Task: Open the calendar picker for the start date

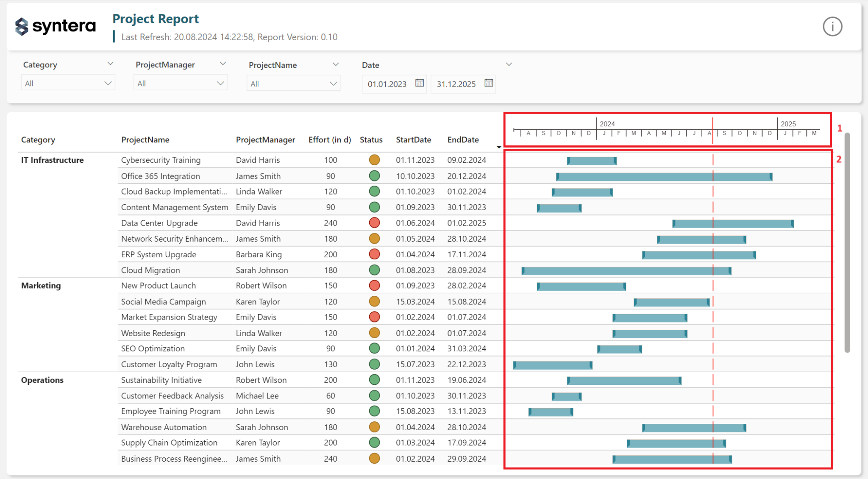Action: (419, 84)
